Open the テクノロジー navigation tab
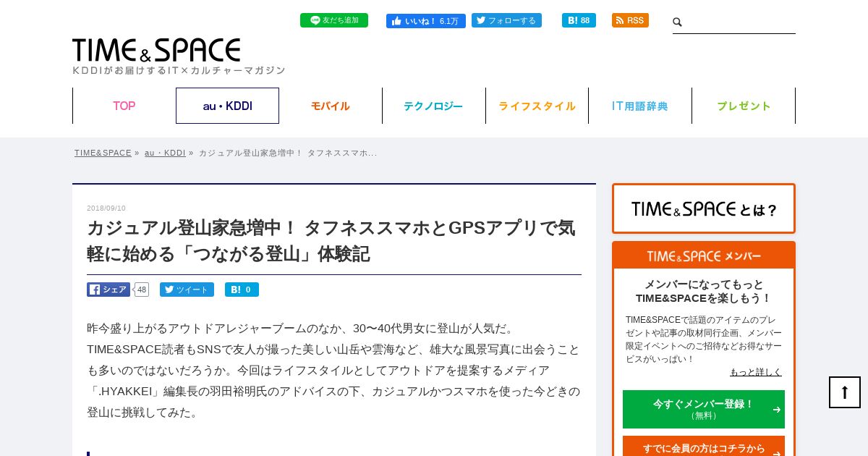 433,106
